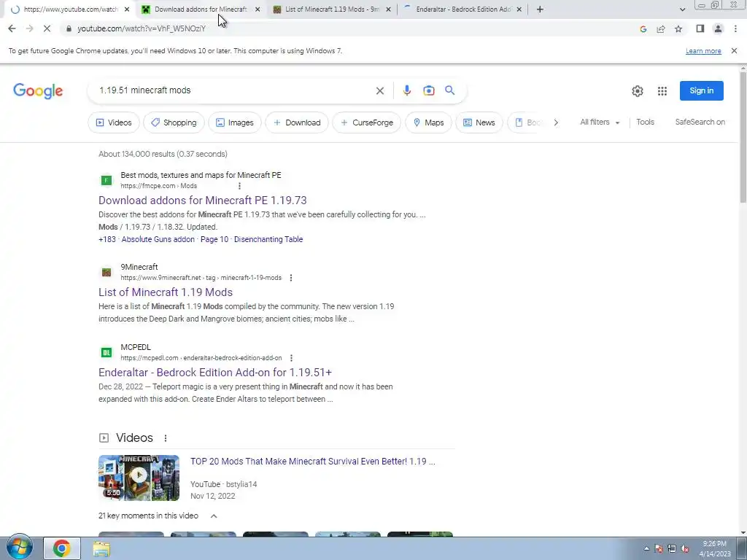Filter results by Images
This screenshot has width=747, height=560.
(235, 122)
